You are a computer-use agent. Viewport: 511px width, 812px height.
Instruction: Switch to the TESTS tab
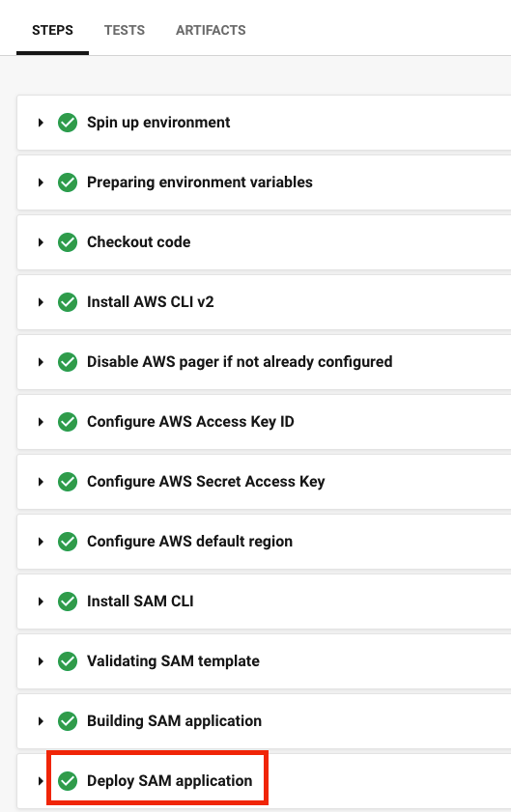(x=125, y=30)
